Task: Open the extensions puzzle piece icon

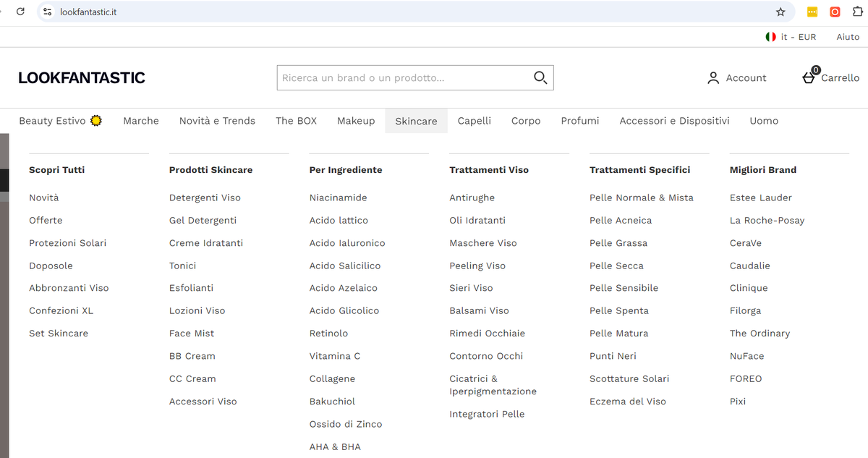Action: click(x=859, y=12)
